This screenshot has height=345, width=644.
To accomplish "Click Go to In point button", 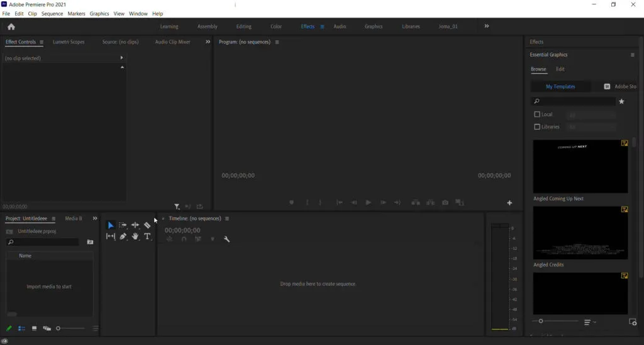I will pyautogui.click(x=339, y=203).
